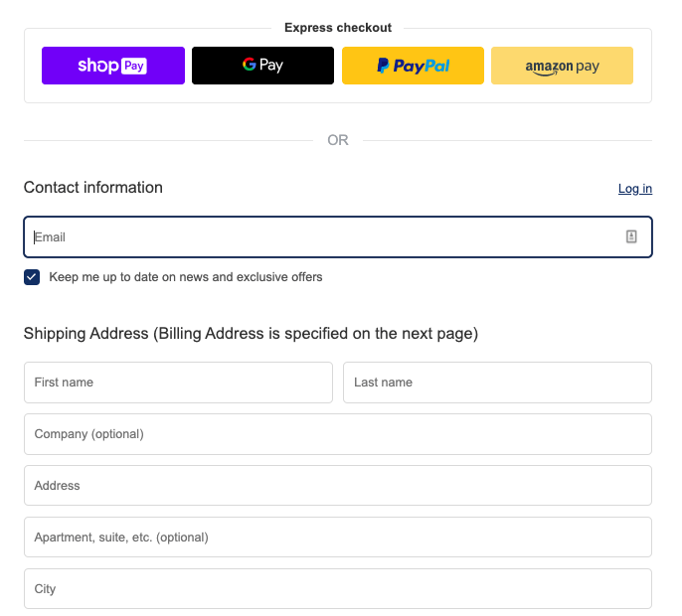Click the 'Keep me up to date' label
This screenshot has height=616, width=682.
(x=186, y=277)
